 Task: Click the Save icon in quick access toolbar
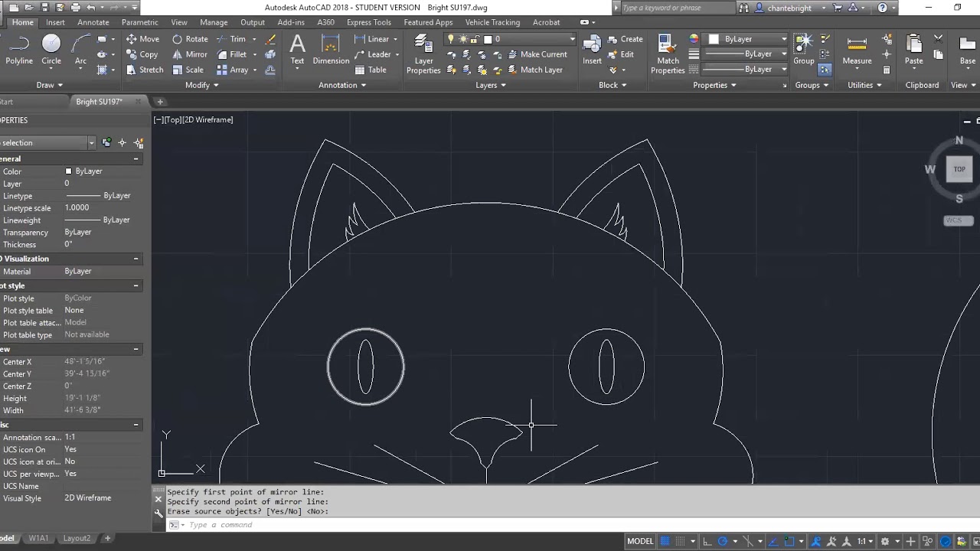coord(45,8)
